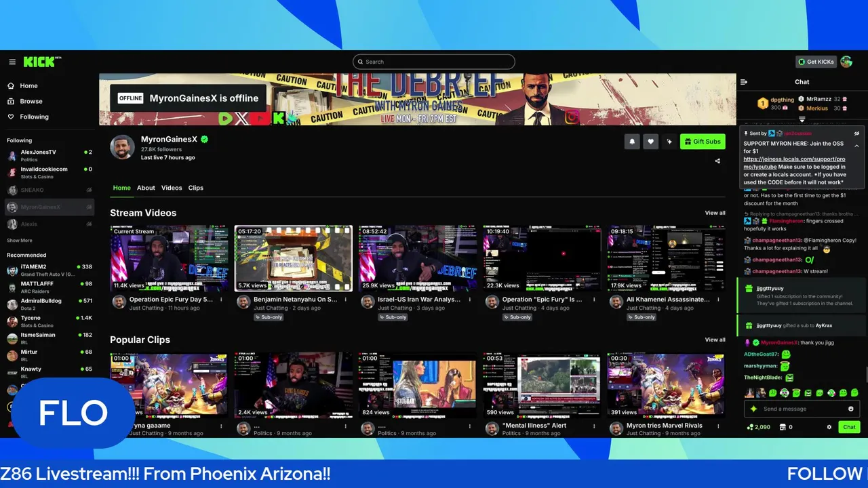Click the AyKrax username in gifted sub notice
Screen dimensions: 868x488
coord(824,325)
